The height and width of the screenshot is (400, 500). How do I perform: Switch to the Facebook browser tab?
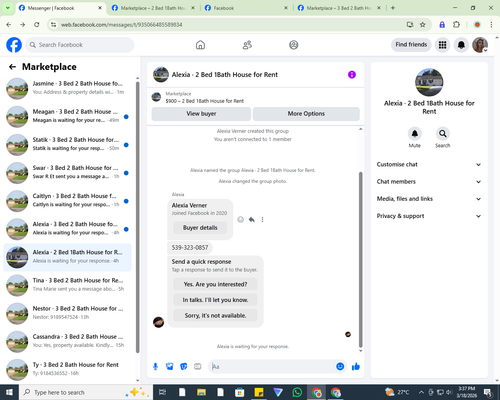[246, 8]
